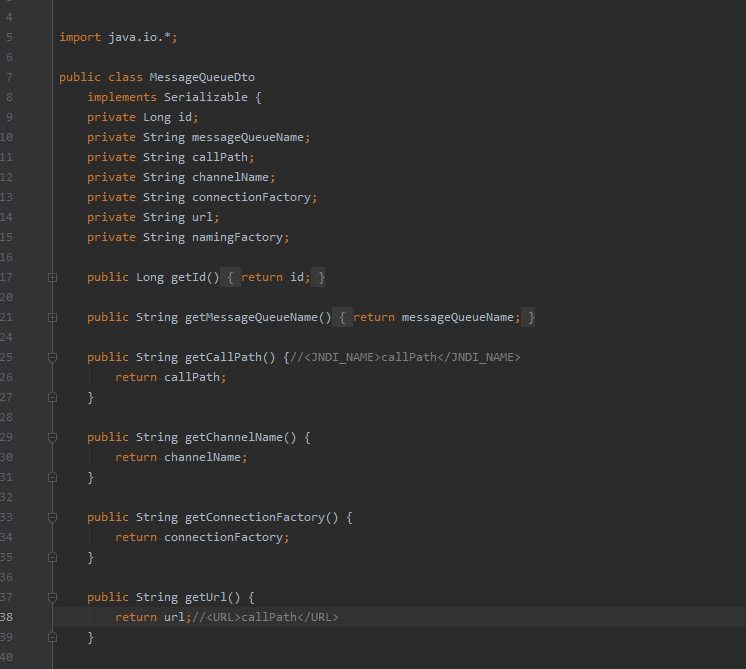Click line number 38 in the gutter
This screenshot has height=669, width=746.
point(7,617)
